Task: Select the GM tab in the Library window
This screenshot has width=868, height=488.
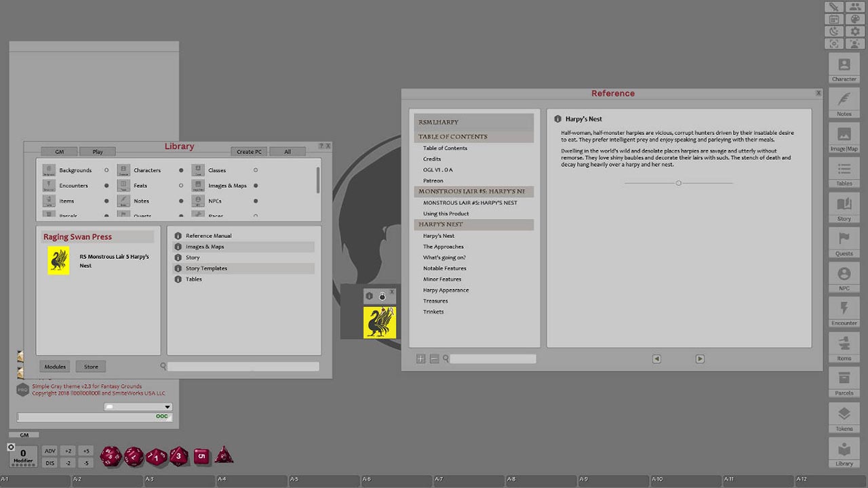Action: [59, 151]
